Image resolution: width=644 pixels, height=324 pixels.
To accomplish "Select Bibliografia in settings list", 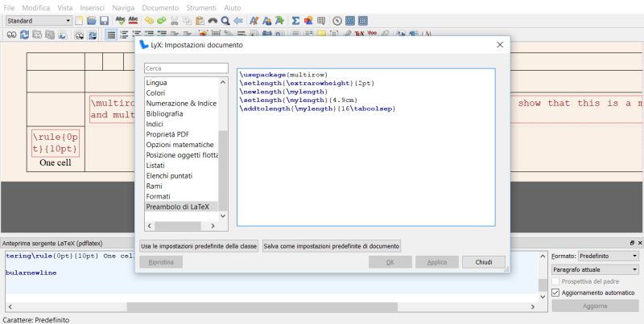I will click(x=165, y=113).
